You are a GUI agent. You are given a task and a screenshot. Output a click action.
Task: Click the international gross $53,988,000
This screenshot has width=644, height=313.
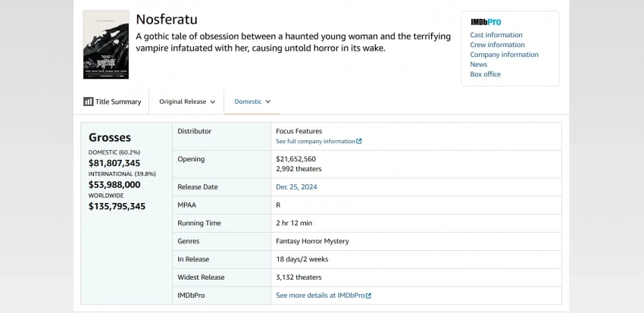[x=114, y=184]
